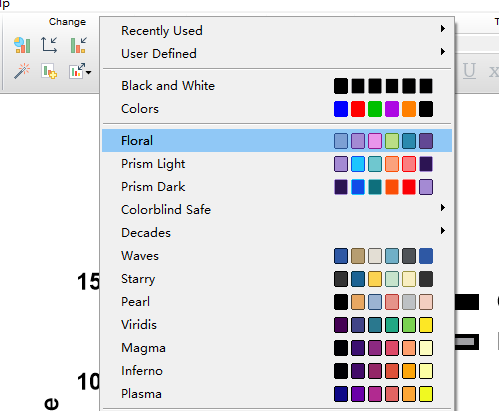This screenshot has width=499, height=411.
Task: Select the Black and White scheme
Action: click(x=277, y=86)
